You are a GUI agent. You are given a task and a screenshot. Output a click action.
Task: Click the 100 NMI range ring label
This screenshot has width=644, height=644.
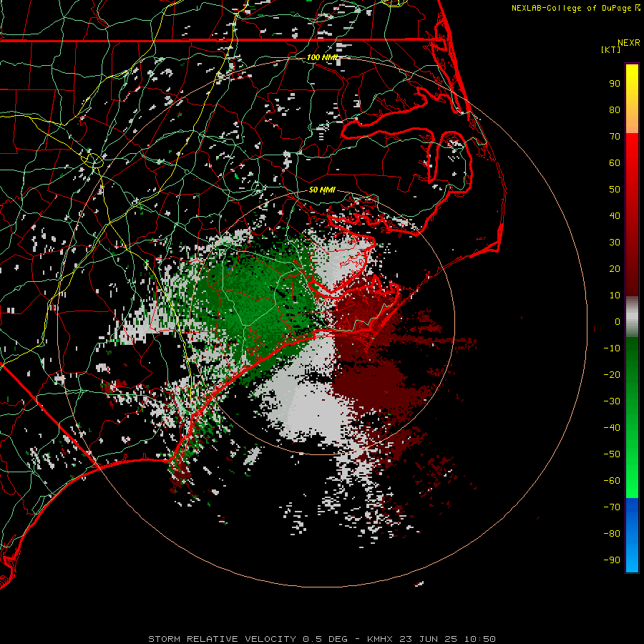pos(322,57)
